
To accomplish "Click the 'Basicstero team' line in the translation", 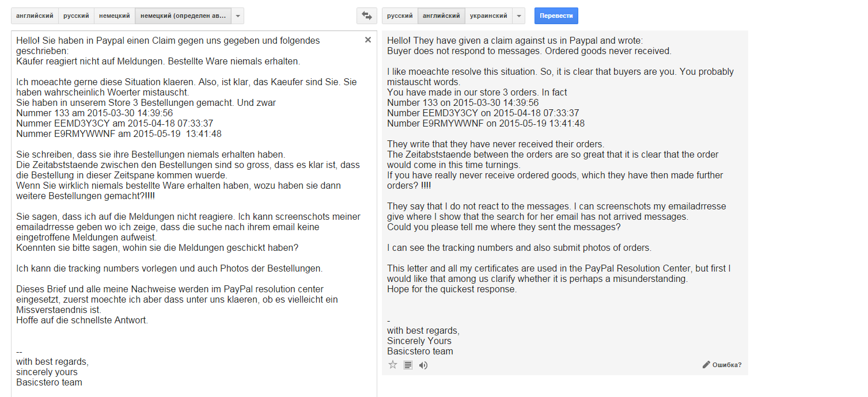I will pos(420,351).
